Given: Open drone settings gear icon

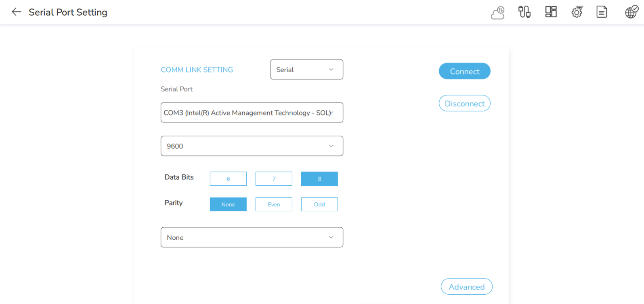Looking at the screenshot, I should click(x=577, y=12).
